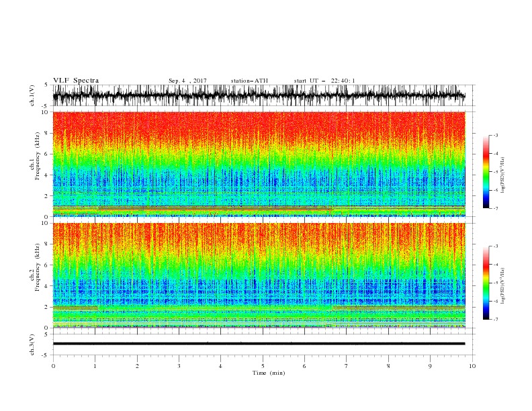Select the date text "Sep. 4 , 2017"
Screen dimensions: 532x411
tap(187, 81)
